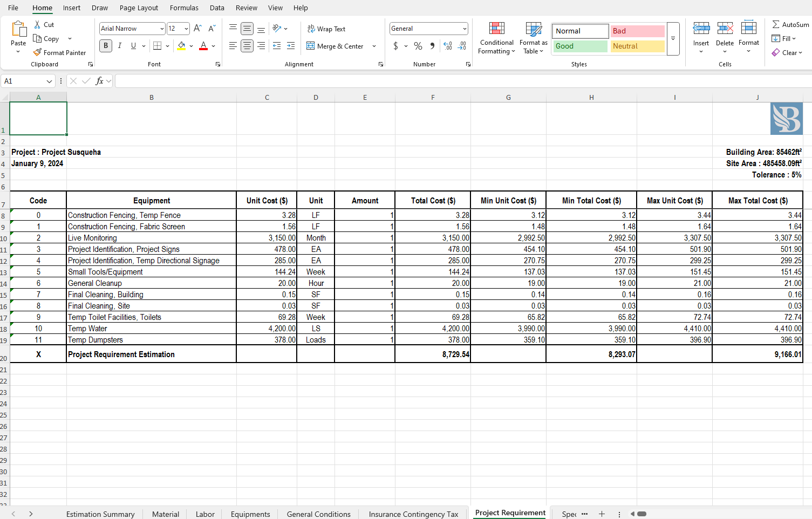Click the Merge & Center icon
The height and width of the screenshot is (519, 812).
pyautogui.click(x=311, y=46)
